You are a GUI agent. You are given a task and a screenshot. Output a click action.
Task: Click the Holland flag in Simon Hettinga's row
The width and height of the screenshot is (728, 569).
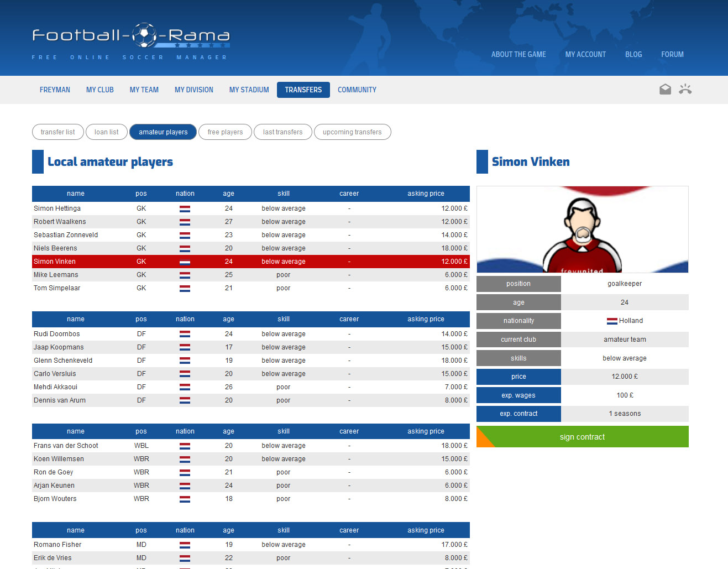pyautogui.click(x=185, y=209)
